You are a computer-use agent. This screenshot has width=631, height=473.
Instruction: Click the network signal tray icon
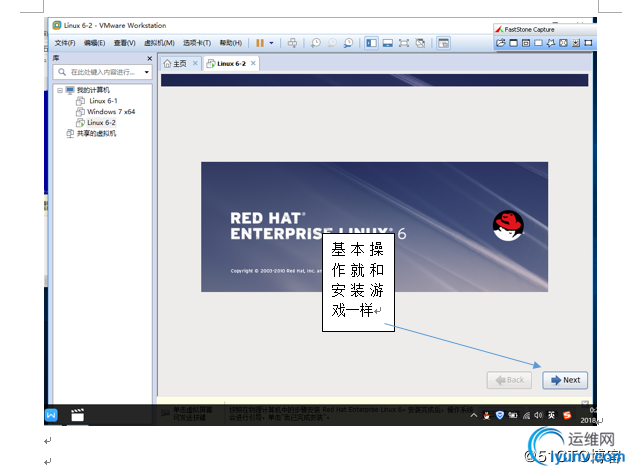coord(526,415)
